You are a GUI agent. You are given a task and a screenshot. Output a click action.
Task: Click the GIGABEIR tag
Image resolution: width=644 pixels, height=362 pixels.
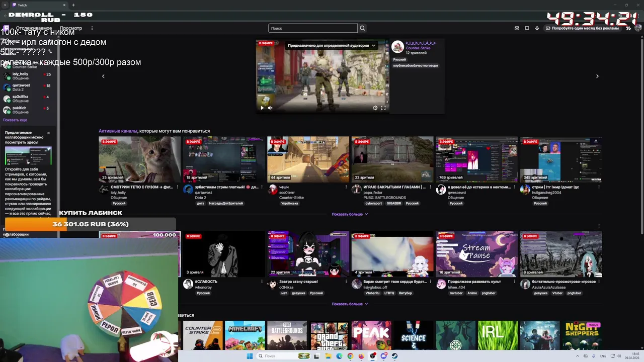pos(394,204)
